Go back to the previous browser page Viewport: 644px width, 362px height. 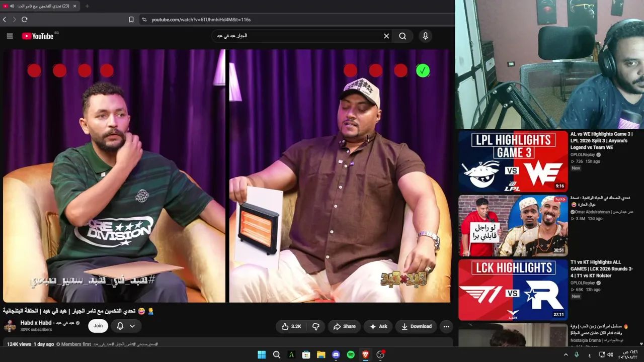click(5, 20)
